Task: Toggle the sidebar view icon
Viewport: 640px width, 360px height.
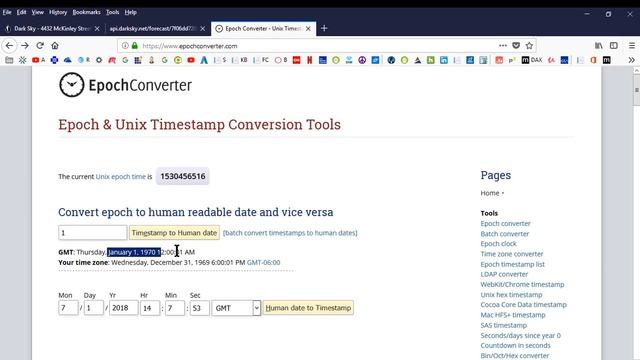Action: (x=613, y=46)
